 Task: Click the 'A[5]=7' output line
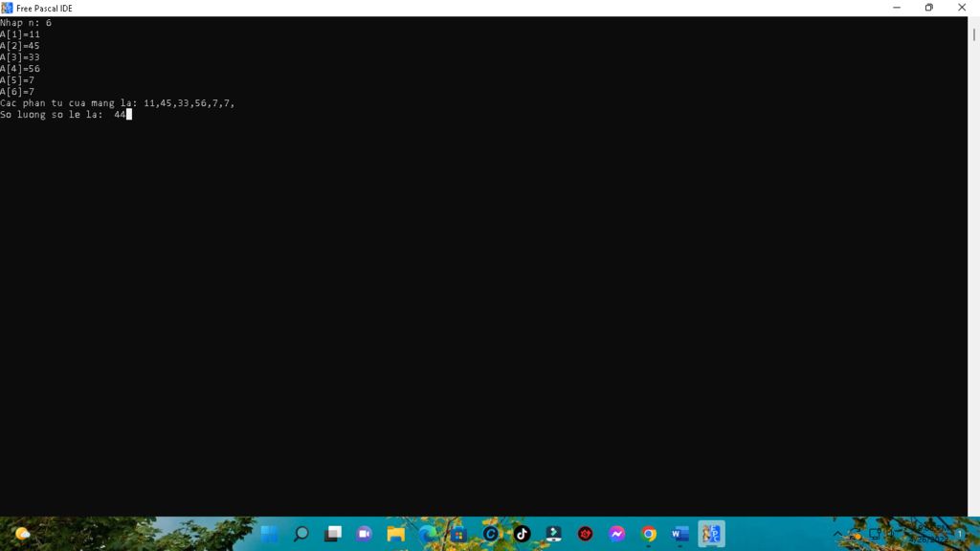(x=17, y=80)
